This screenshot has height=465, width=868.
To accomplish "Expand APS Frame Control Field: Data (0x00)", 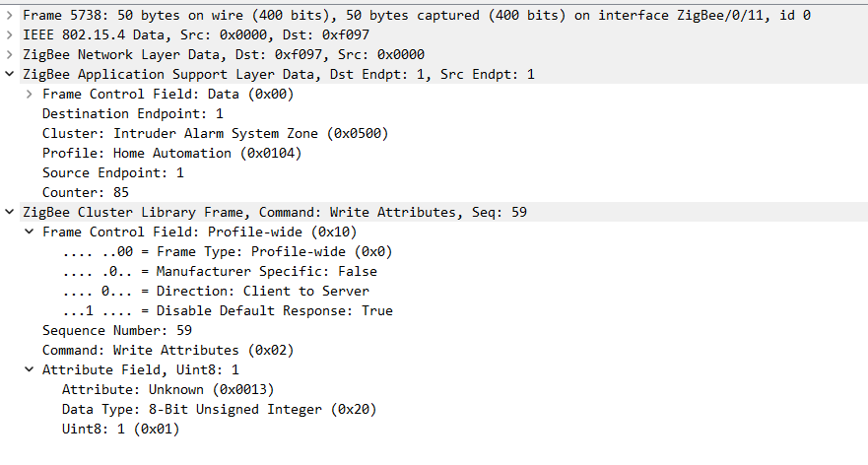I will point(30,94).
